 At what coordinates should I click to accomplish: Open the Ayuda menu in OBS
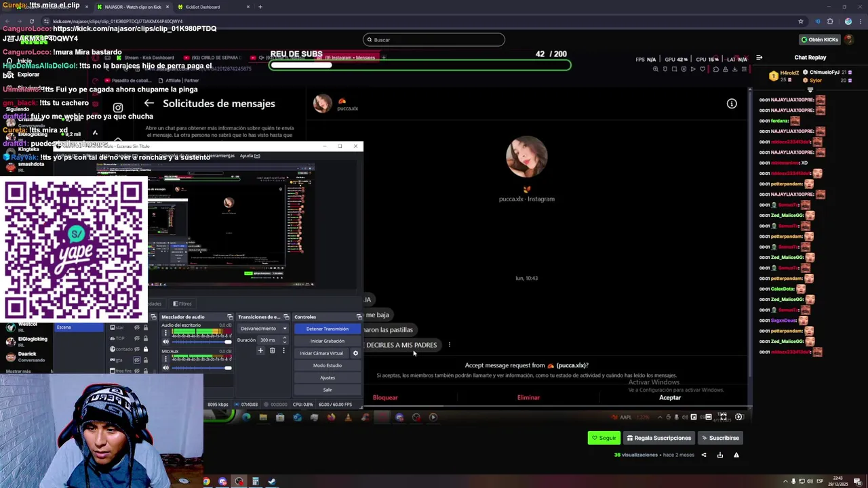tap(250, 156)
